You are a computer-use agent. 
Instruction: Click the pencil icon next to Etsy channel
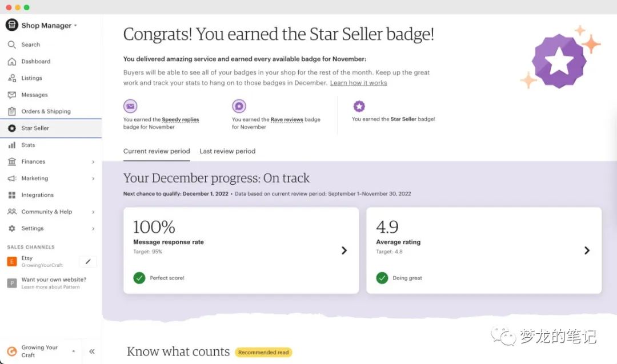point(87,261)
